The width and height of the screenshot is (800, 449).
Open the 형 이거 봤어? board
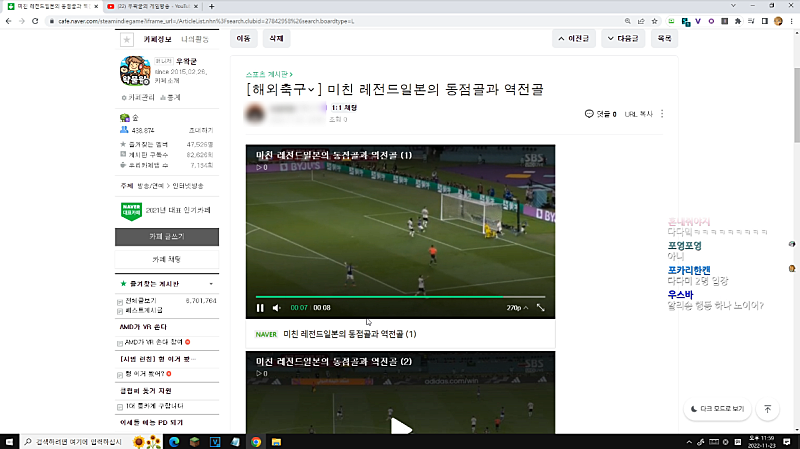(x=144, y=374)
